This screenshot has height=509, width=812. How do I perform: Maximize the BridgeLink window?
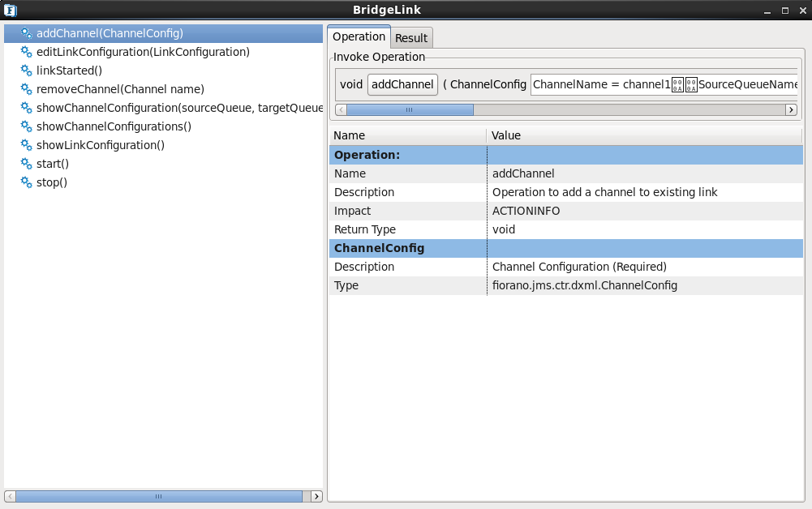785,11
